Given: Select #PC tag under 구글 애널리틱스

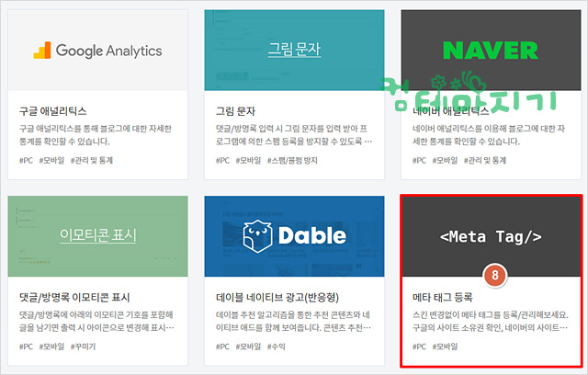Looking at the screenshot, I should pos(27,161).
